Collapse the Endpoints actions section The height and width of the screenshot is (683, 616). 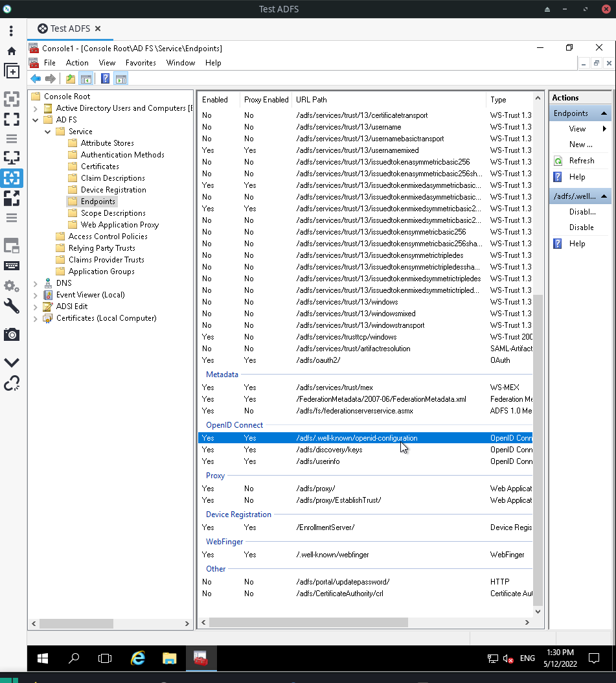coord(604,113)
